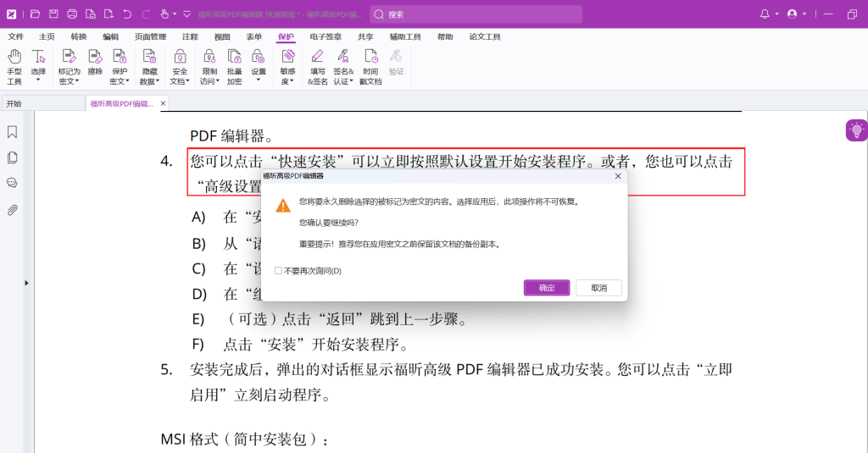868x453 pixels.
Task: Select the 手型工具 (Hand tool) icon
Action: (x=14, y=58)
